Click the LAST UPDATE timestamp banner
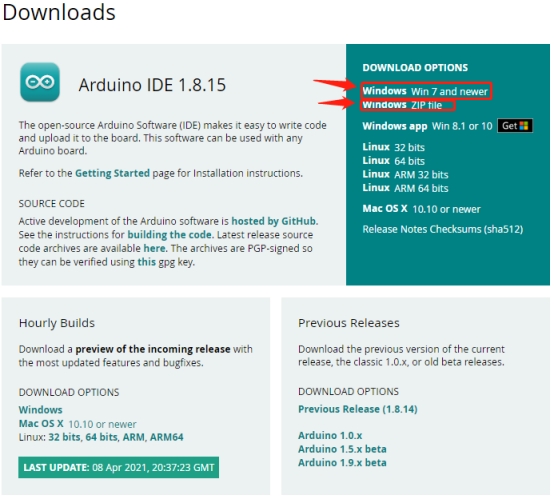The width and height of the screenshot is (554, 499). point(118,468)
